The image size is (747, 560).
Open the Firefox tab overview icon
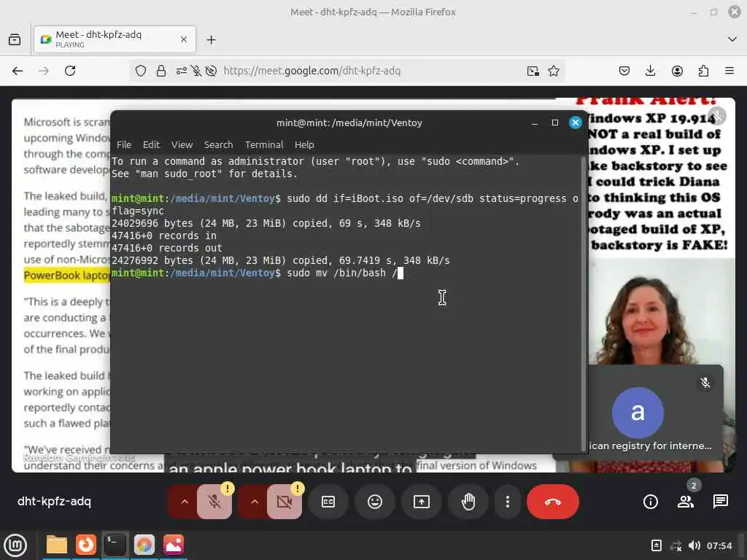[15, 39]
